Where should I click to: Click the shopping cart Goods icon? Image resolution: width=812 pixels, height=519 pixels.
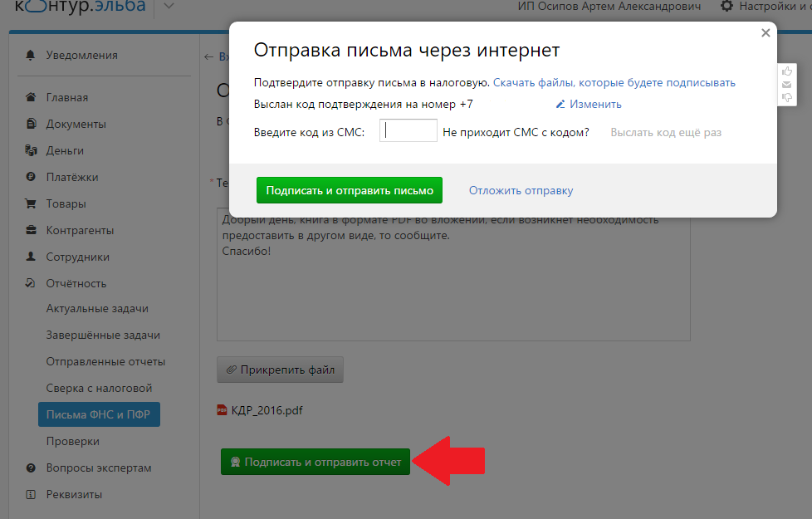(31, 204)
